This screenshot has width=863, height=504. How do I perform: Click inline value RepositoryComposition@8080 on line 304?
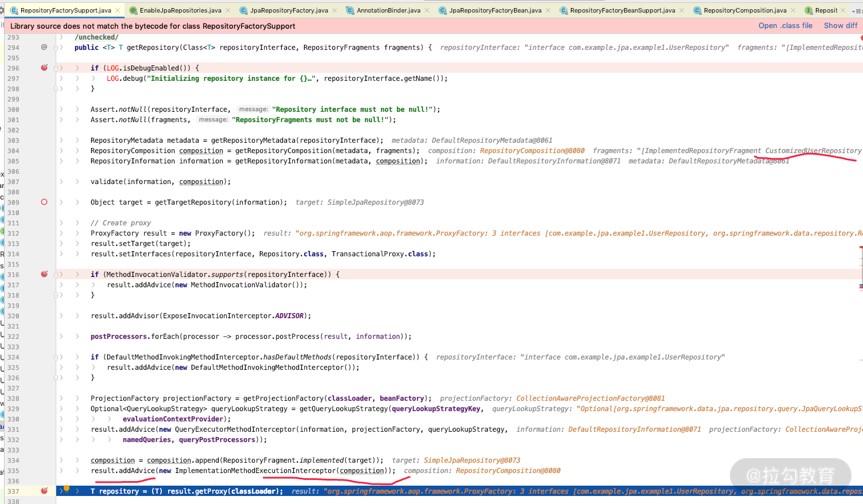(532, 151)
